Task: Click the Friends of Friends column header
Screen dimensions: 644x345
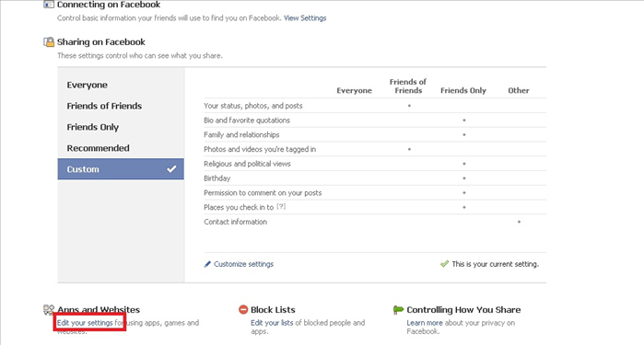Action: 408,86
